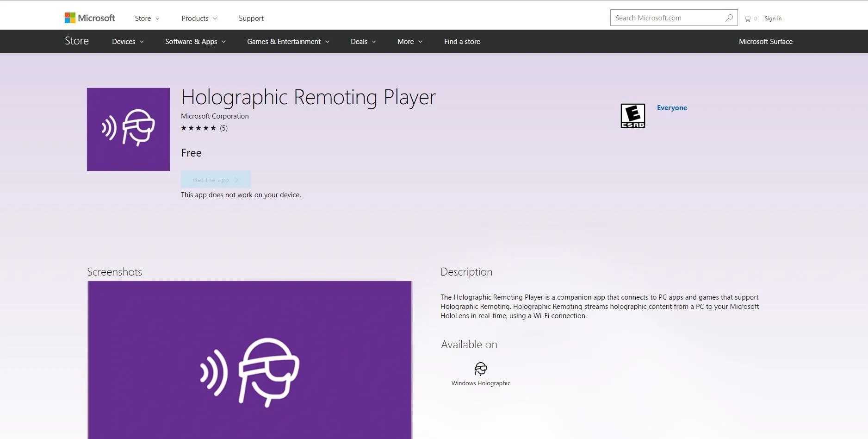The image size is (868, 439).
Task: Click the Everyone rating link
Action: [x=672, y=108]
